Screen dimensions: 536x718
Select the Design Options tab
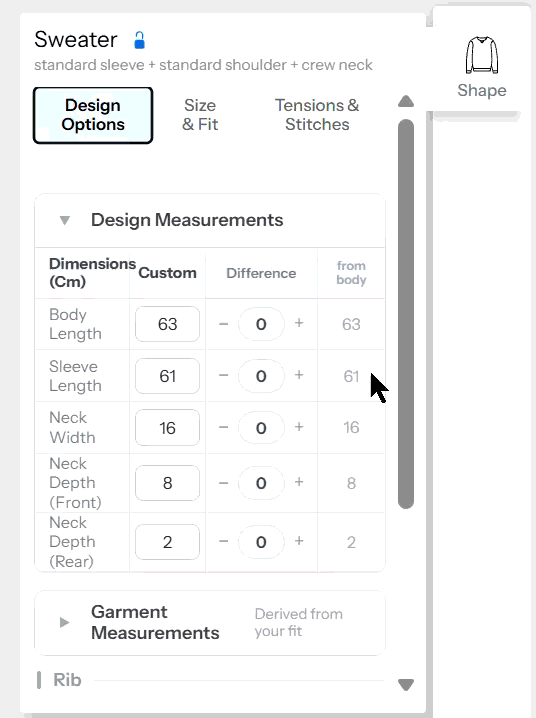coord(93,115)
